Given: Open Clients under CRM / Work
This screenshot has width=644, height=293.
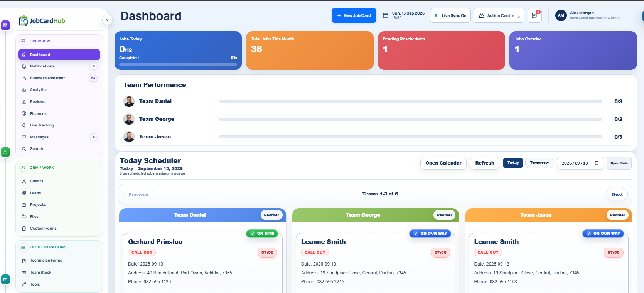Looking at the screenshot, I should (59, 181).
